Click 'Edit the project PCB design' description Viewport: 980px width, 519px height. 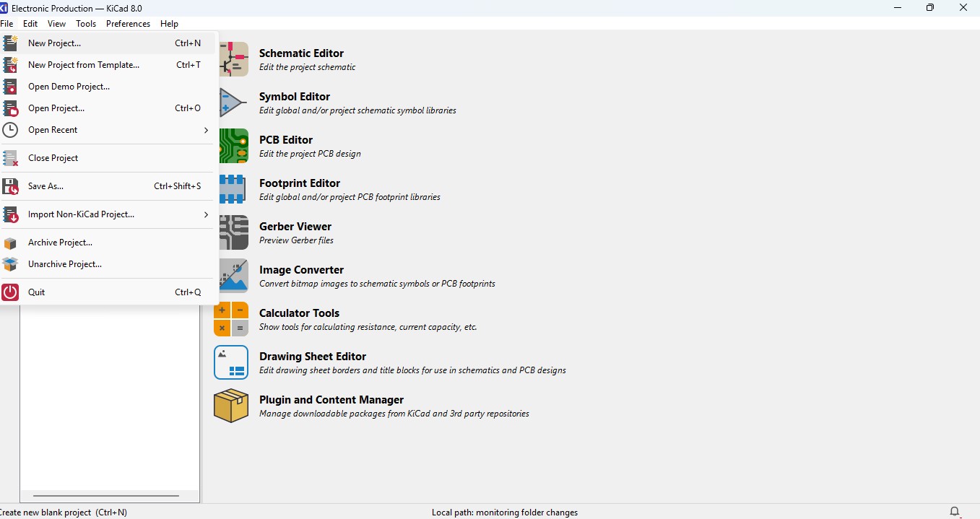[x=310, y=154]
